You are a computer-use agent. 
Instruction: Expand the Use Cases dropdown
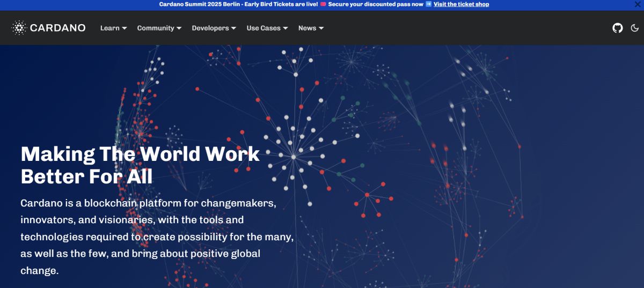267,28
